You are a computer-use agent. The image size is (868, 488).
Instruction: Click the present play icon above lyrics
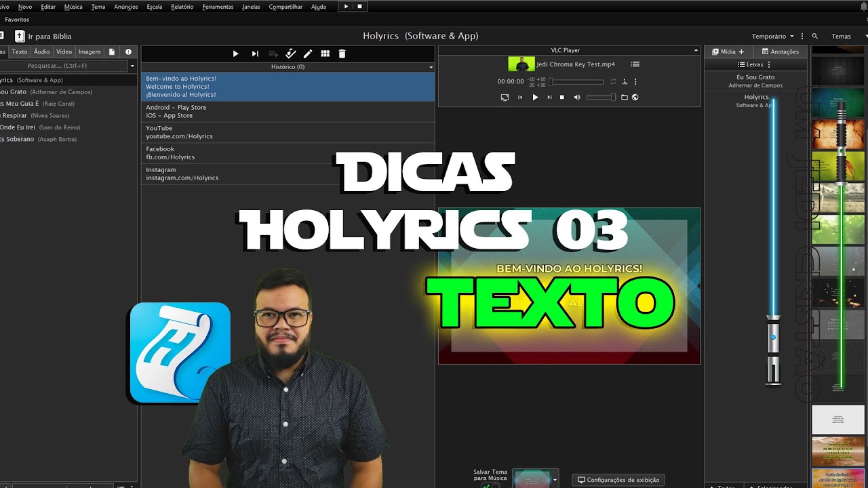(235, 54)
